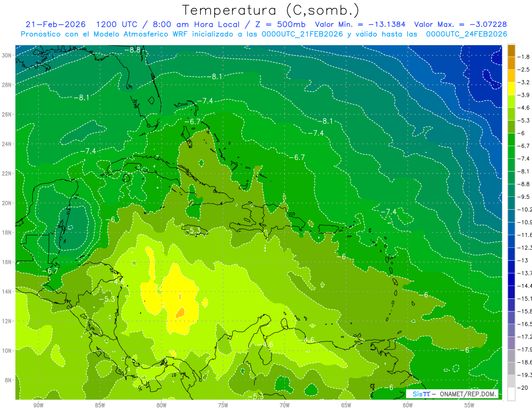Click the '12N' latitude label
This screenshot has height=411, width=532.
tap(7, 321)
